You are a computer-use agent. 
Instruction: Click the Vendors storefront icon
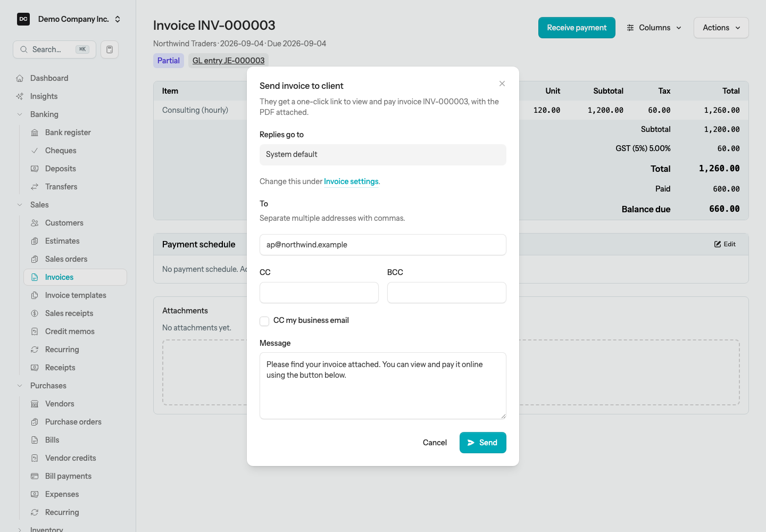35,404
